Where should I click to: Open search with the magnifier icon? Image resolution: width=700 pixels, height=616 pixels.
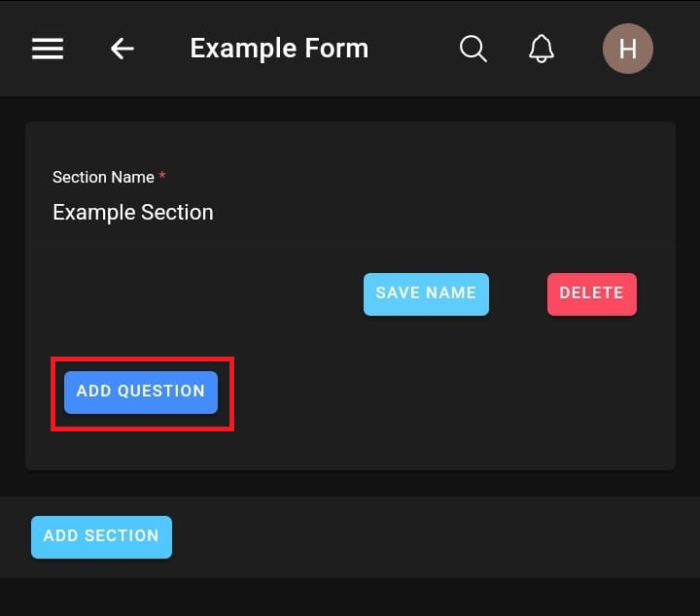(473, 49)
